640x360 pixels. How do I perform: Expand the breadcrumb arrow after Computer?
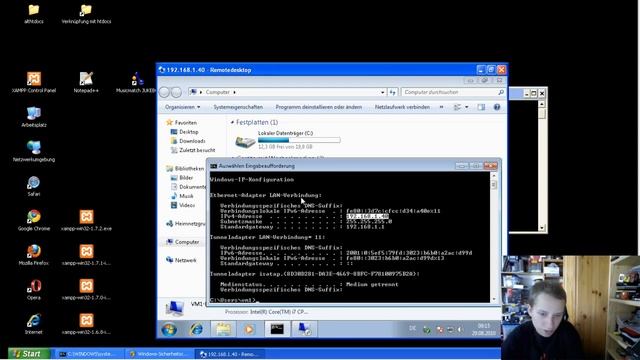(234, 92)
